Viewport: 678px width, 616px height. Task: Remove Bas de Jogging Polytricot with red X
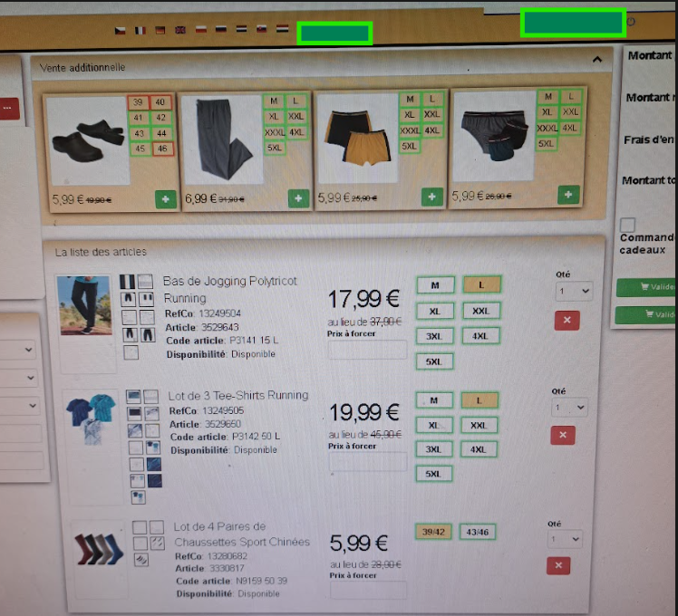pos(567,321)
